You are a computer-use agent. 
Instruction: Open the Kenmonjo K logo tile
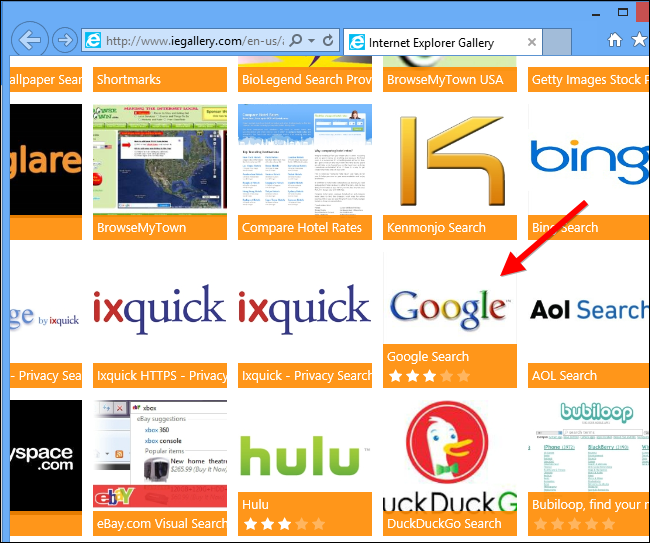(450, 160)
